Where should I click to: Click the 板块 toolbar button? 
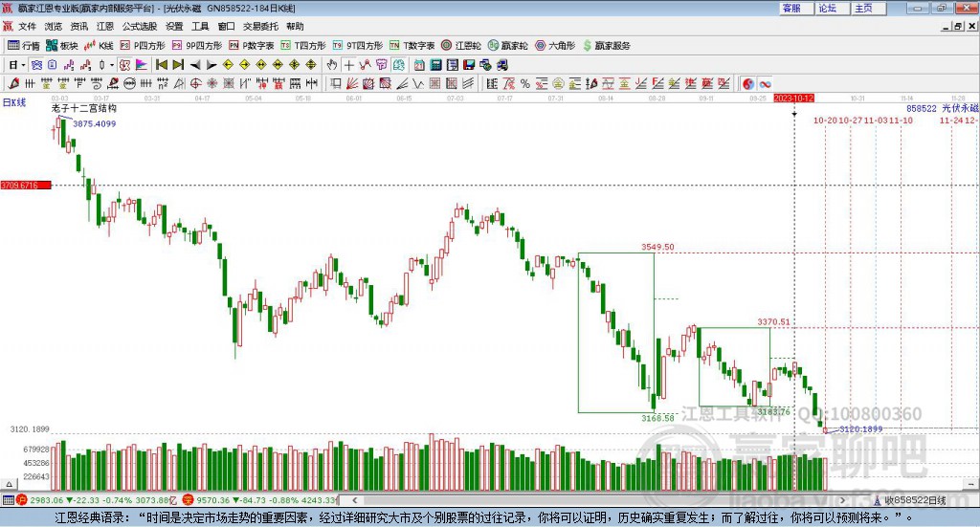click(62, 46)
